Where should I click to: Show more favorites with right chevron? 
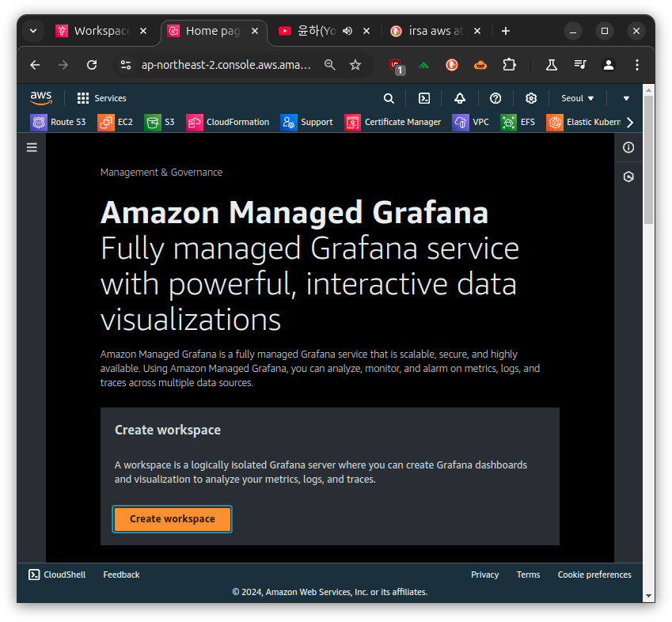pyautogui.click(x=630, y=123)
